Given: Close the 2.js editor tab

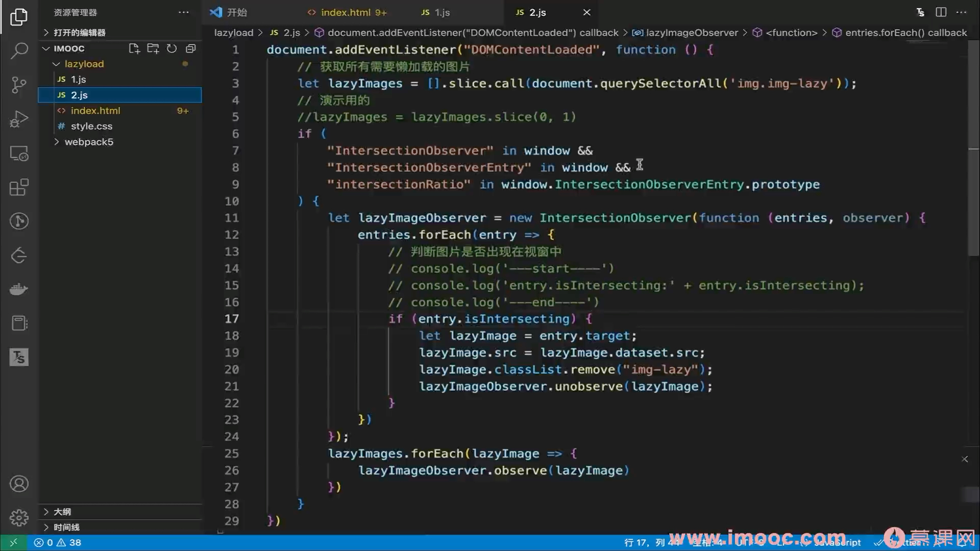Looking at the screenshot, I should (x=587, y=12).
